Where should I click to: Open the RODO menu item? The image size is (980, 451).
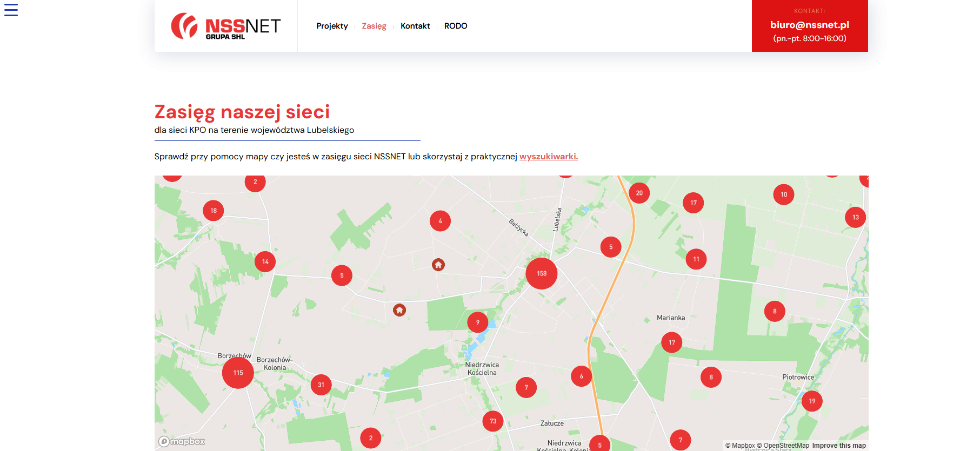pos(456,26)
